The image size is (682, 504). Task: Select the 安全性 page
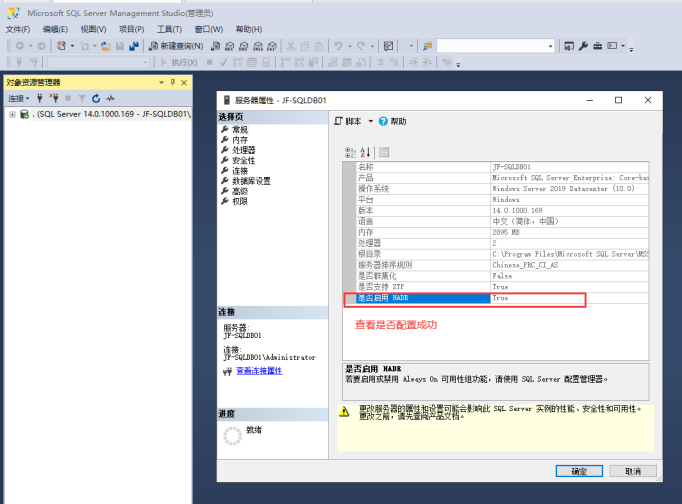[244, 160]
